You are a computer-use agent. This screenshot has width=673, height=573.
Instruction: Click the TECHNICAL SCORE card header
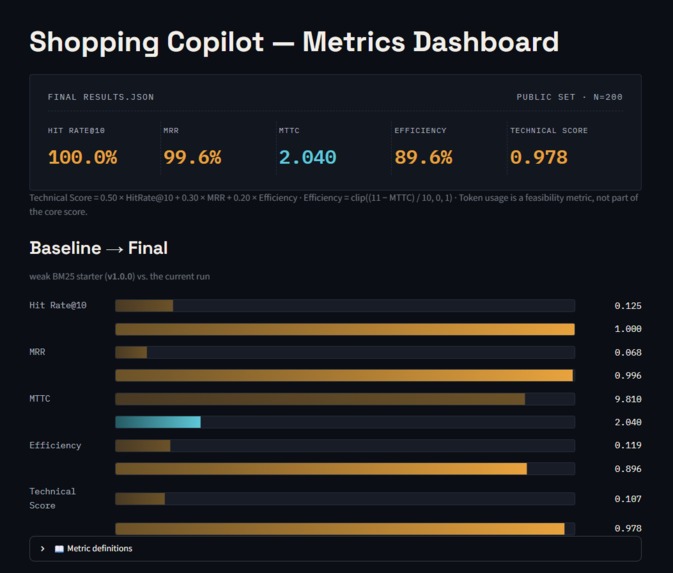(x=549, y=130)
